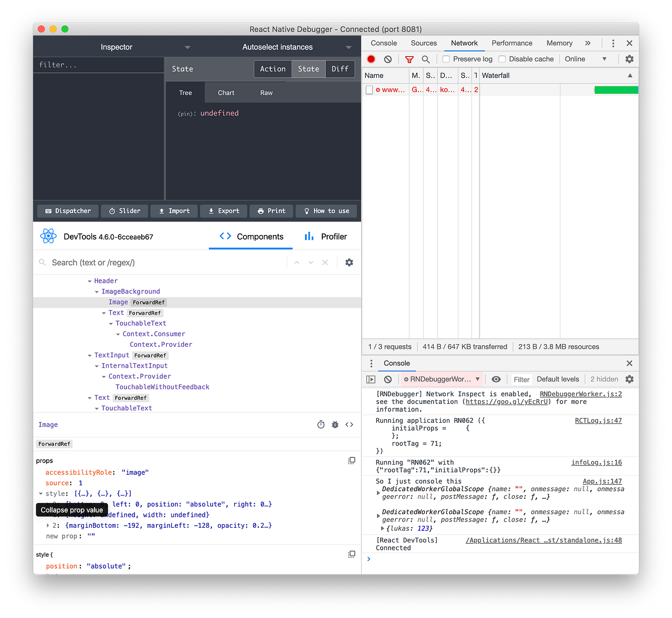Suspend the selected component stopwatch icon
This screenshot has height=618, width=672.
coord(321,425)
